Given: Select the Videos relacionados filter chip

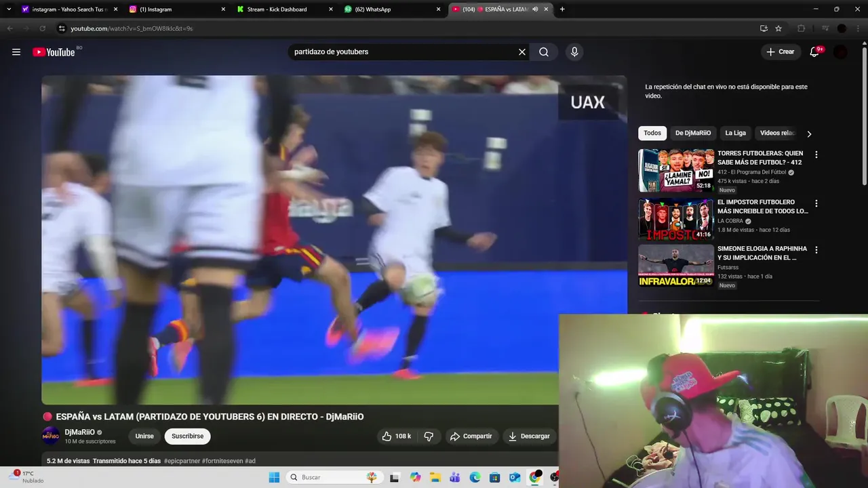Looking at the screenshot, I should tap(777, 134).
